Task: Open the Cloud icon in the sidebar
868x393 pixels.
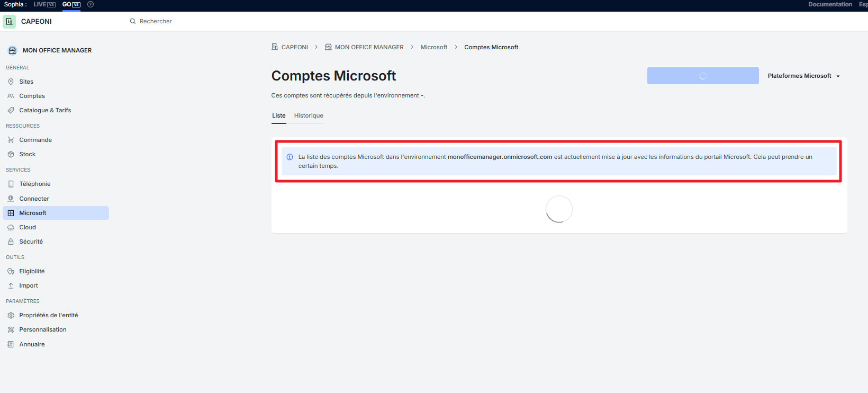Action: [x=11, y=227]
